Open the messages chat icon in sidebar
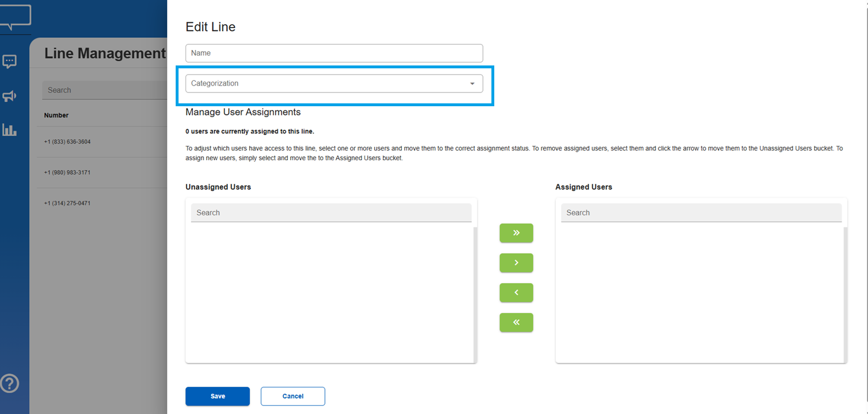The height and width of the screenshot is (414, 868). coord(9,61)
